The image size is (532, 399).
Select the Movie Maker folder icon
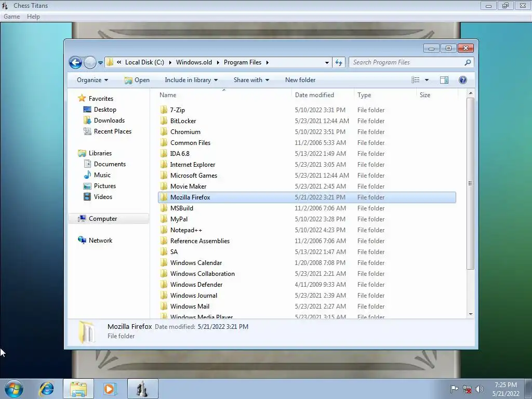(164, 186)
